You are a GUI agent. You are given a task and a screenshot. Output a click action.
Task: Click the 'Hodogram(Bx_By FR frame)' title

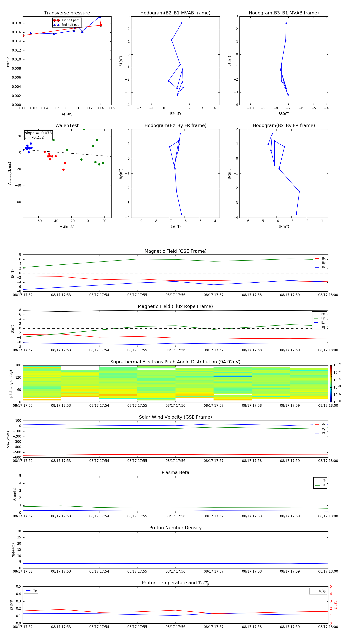pos(284,125)
